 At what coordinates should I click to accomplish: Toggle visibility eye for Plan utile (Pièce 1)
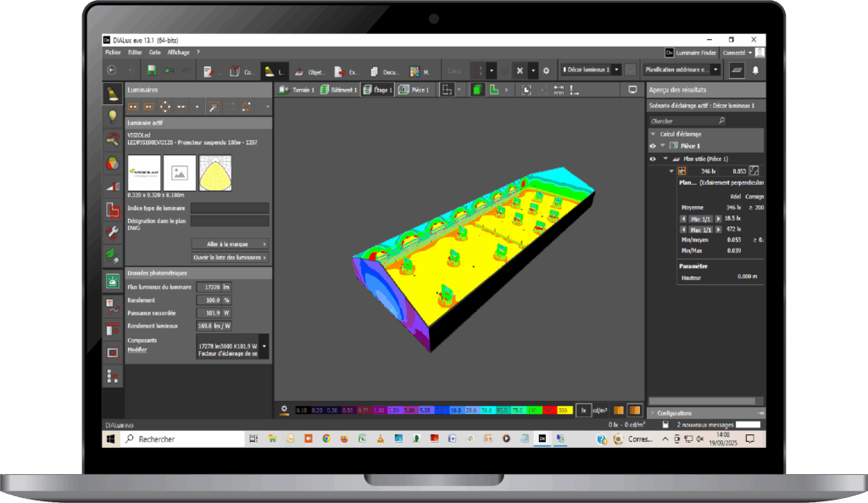(x=653, y=159)
